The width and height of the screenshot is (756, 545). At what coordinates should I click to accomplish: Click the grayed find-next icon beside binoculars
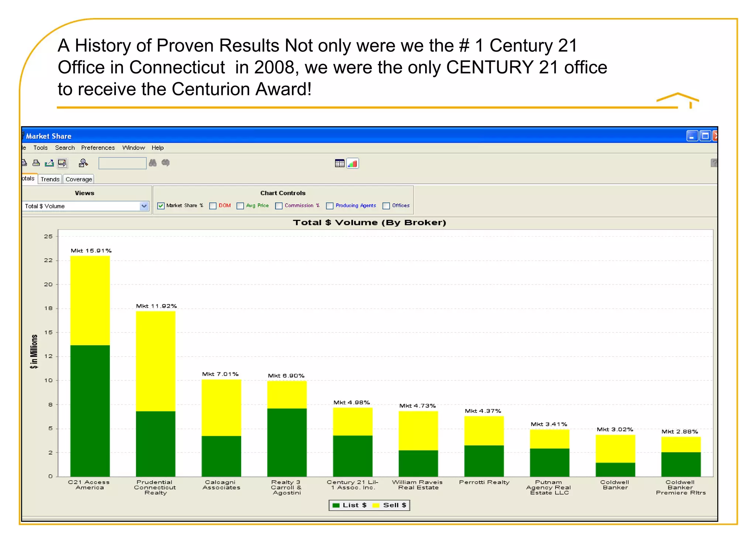(x=166, y=163)
